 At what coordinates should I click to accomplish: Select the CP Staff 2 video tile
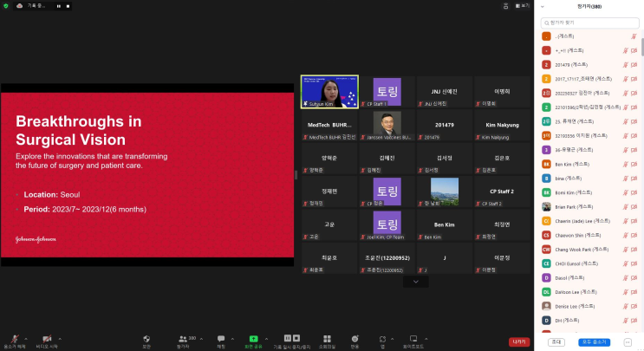[502, 192]
